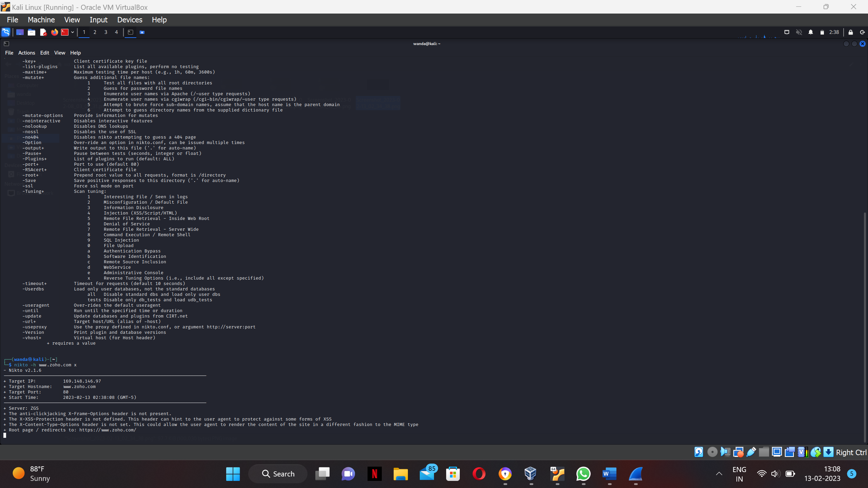Open the text editor icon in Kali panel
868x488 pixels.
(43, 32)
